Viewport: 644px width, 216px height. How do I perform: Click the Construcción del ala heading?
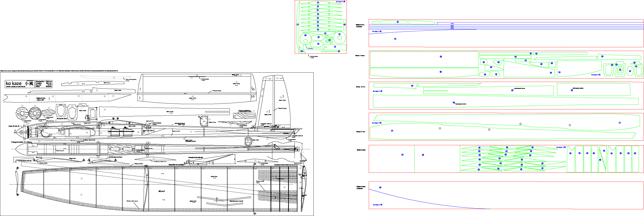[x=195, y=158]
